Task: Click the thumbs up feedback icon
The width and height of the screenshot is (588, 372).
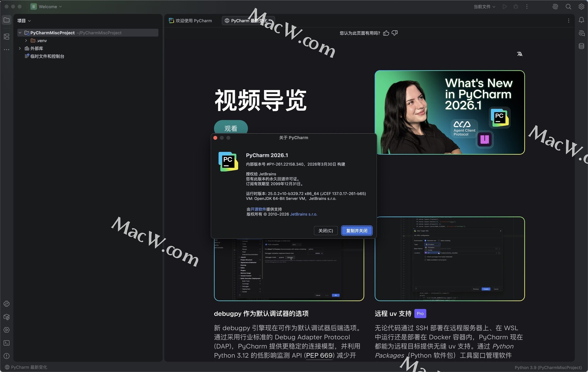Action: (x=386, y=33)
